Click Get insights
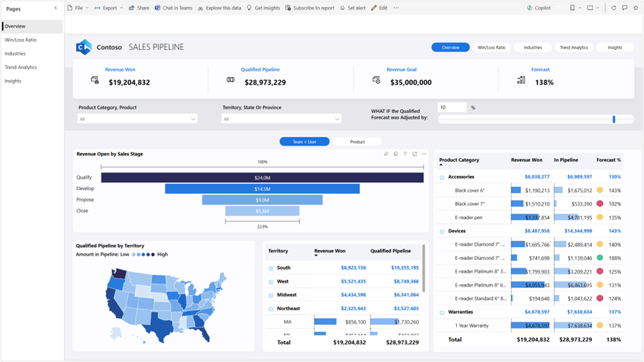 pyautogui.click(x=263, y=8)
